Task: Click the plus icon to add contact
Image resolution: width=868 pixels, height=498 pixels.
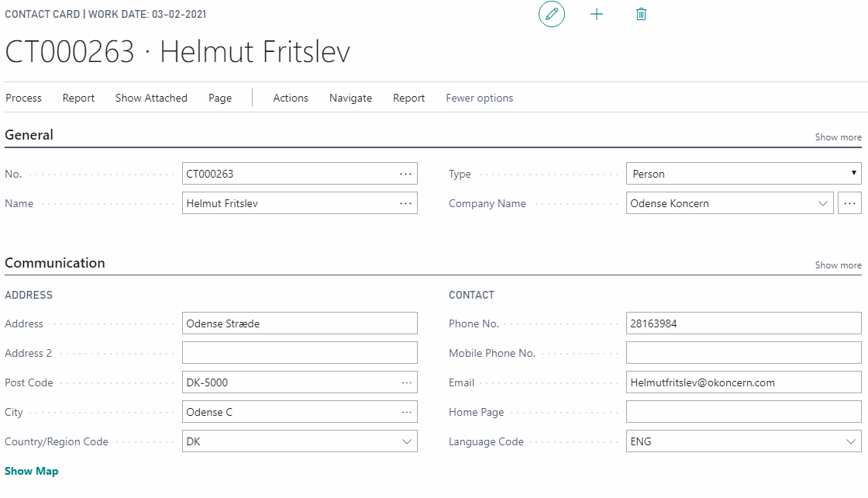Action: click(597, 14)
